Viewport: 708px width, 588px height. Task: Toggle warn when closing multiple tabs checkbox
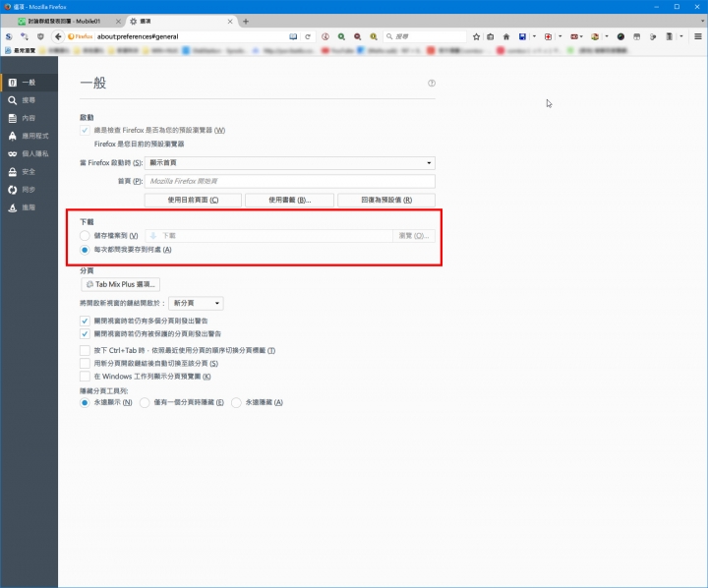tap(85, 321)
